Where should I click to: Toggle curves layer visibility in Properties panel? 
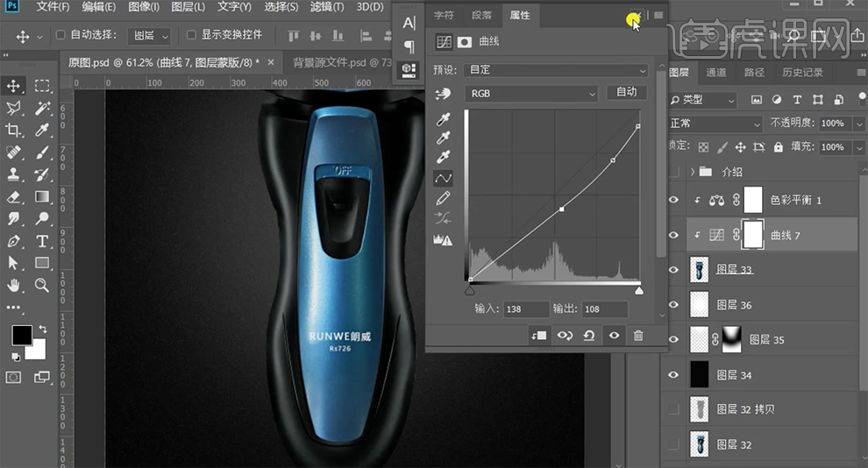[x=614, y=336]
